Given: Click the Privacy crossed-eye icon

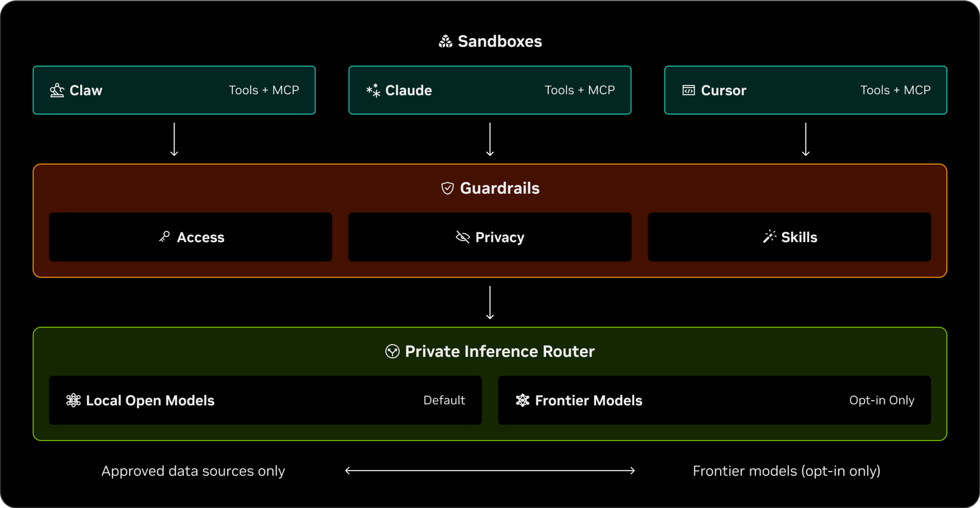Looking at the screenshot, I should pos(463,237).
